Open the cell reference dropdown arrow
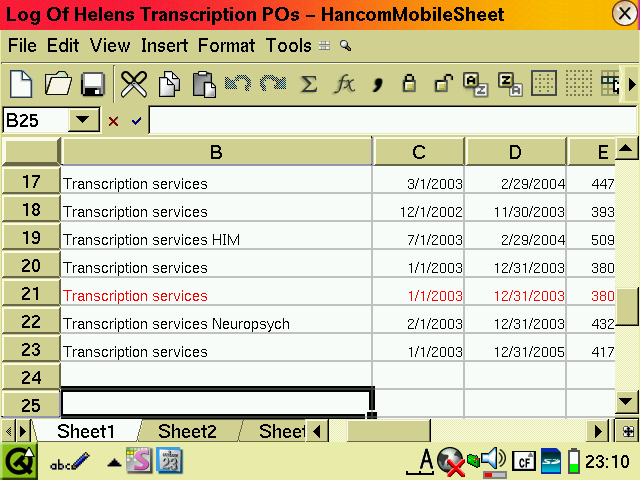This screenshot has height=480, width=640. pyautogui.click(x=83, y=120)
